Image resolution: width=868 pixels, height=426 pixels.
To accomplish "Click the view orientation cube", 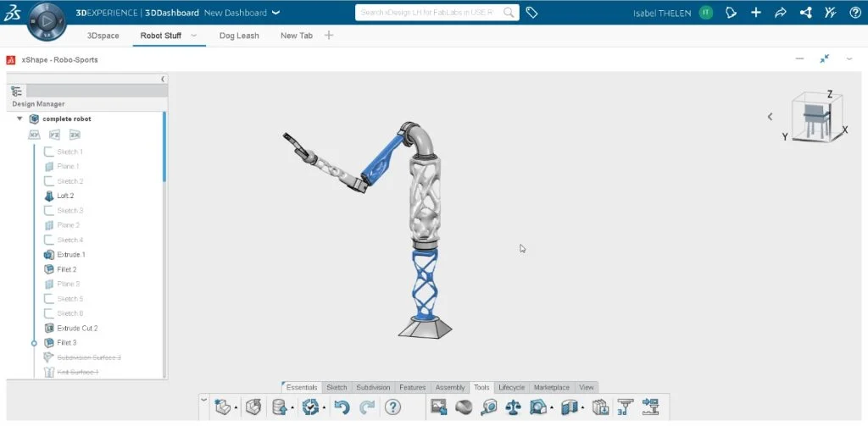I will click(x=818, y=118).
